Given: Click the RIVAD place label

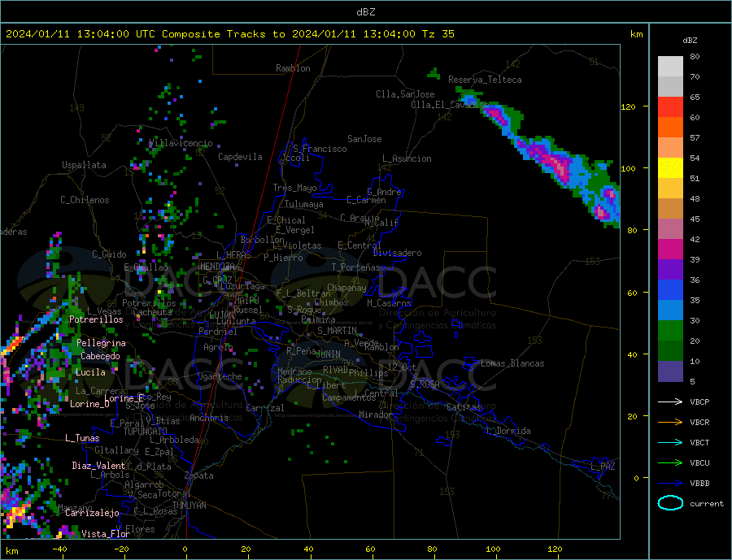Looking at the screenshot, I should (336, 370).
